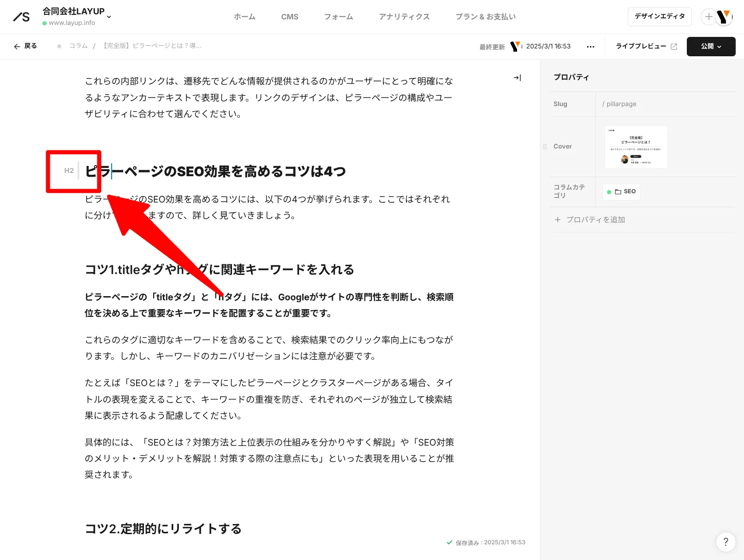This screenshot has height=560, width=744.
Task: Click heading コツ2.定期的にリライトする
Action: [x=163, y=529]
